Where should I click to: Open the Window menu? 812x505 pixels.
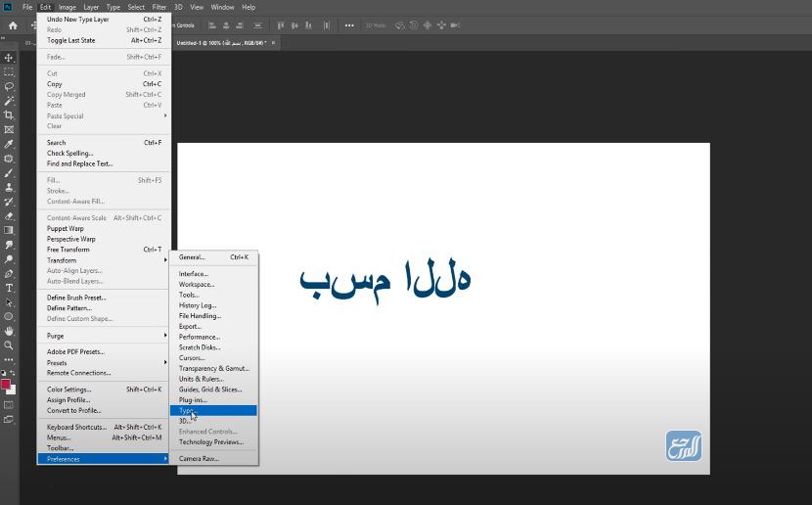[223, 7]
